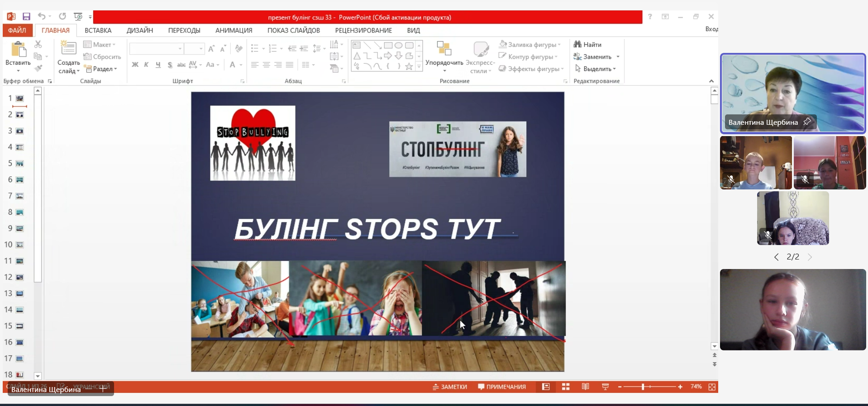The width and height of the screenshot is (868, 406).
Task: Toggle the ЗАМЕТКИ notes pane
Action: click(x=450, y=387)
